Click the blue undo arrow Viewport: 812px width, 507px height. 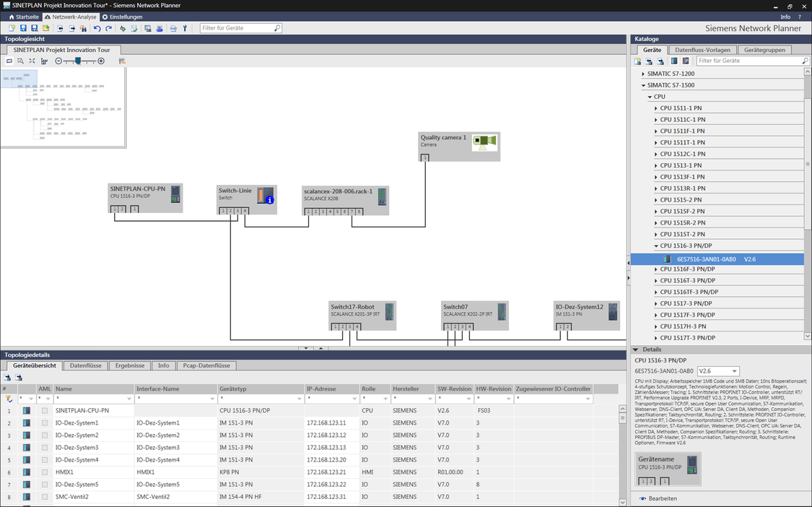coord(97,28)
